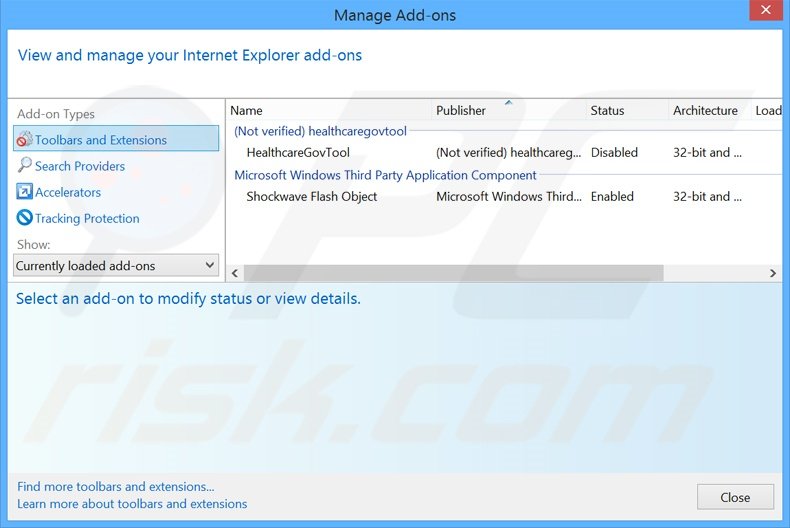
Task: Sort add-ons by Publisher column header
Action: (x=461, y=111)
